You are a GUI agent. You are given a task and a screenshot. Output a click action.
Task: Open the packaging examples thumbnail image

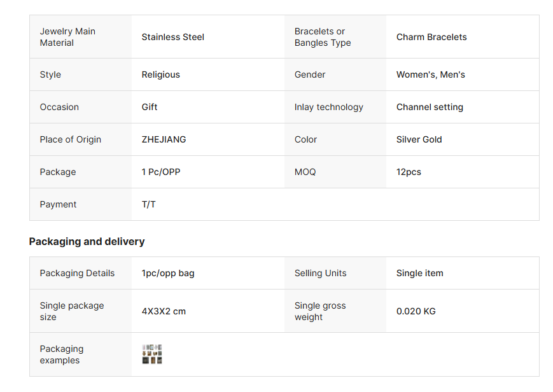point(152,354)
